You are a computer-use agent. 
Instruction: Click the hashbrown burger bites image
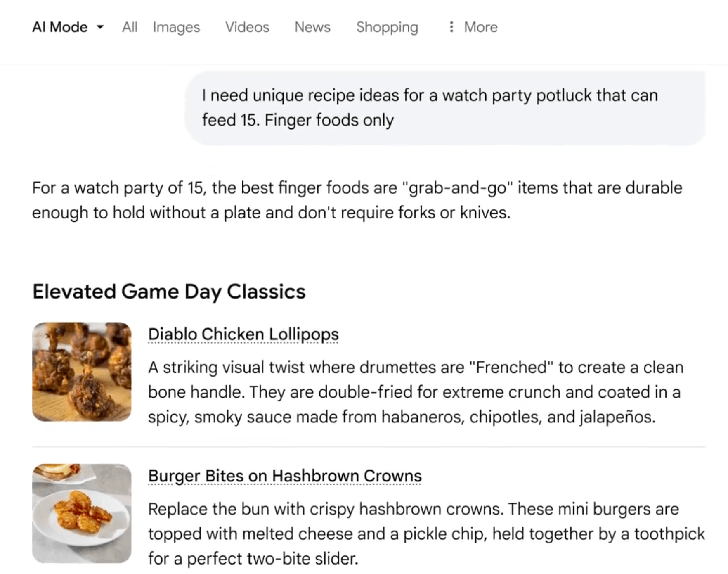82,513
